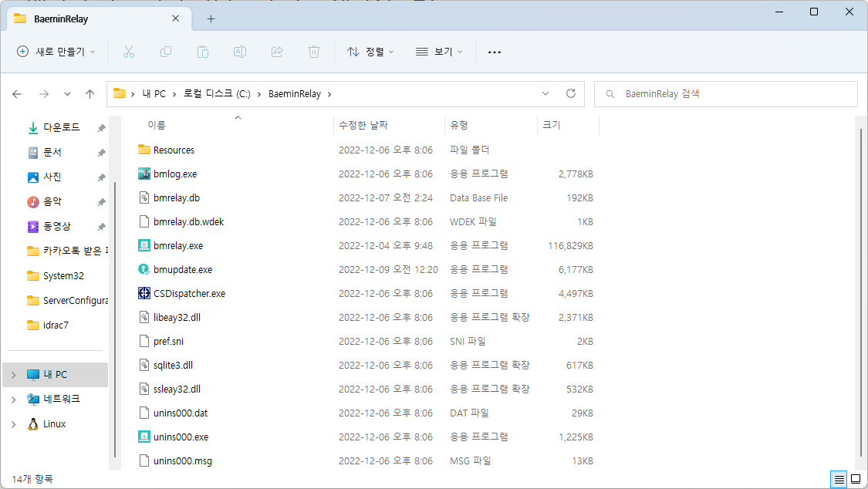
Task: Expand the breadcrumb chevron after BaeminRelay
Action: (329, 94)
